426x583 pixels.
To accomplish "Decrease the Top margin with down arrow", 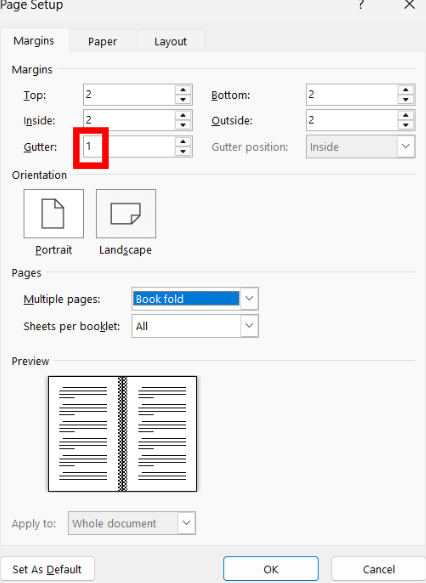I will coord(183,100).
